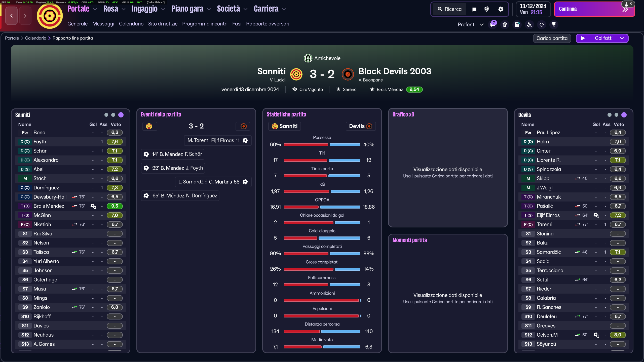Open the Calendario tab
The image size is (644, 362).
(x=131, y=24)
